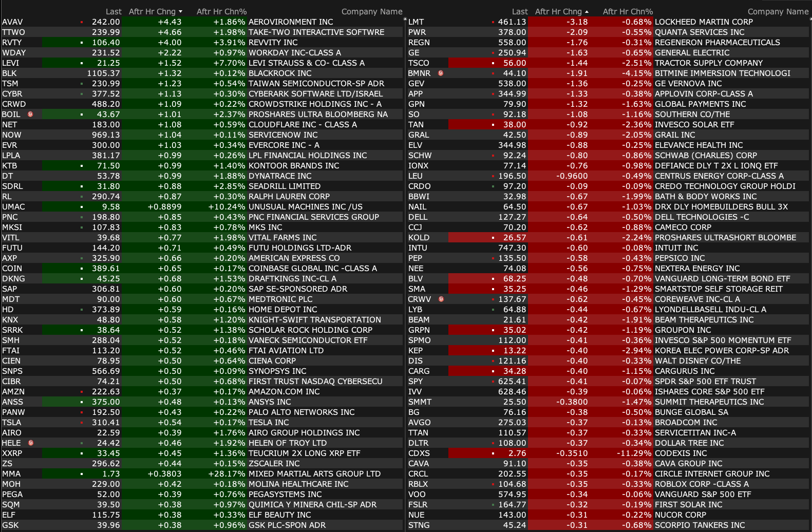Image resolution: width=812 pixels, height=532 pixels.
Task: Select the CDXS ticker in the losers list
Action: click(x=419, y=453)
